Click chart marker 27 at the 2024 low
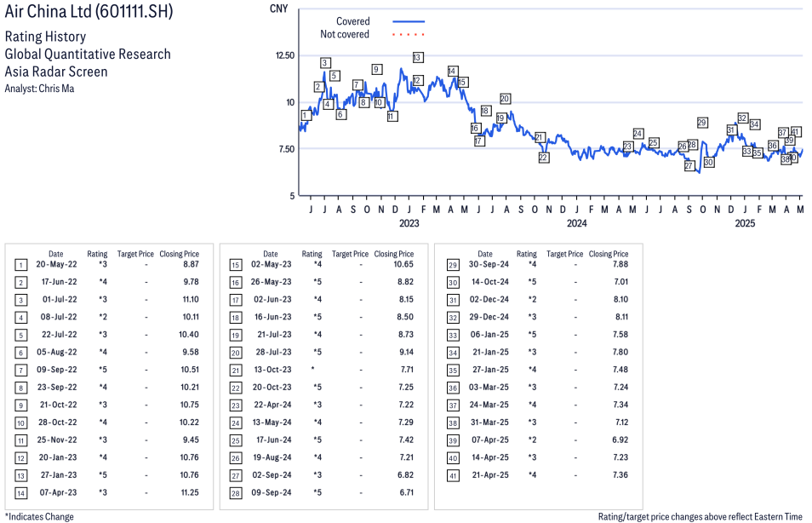The image size is (812, 523). click(x=689, y=166)
